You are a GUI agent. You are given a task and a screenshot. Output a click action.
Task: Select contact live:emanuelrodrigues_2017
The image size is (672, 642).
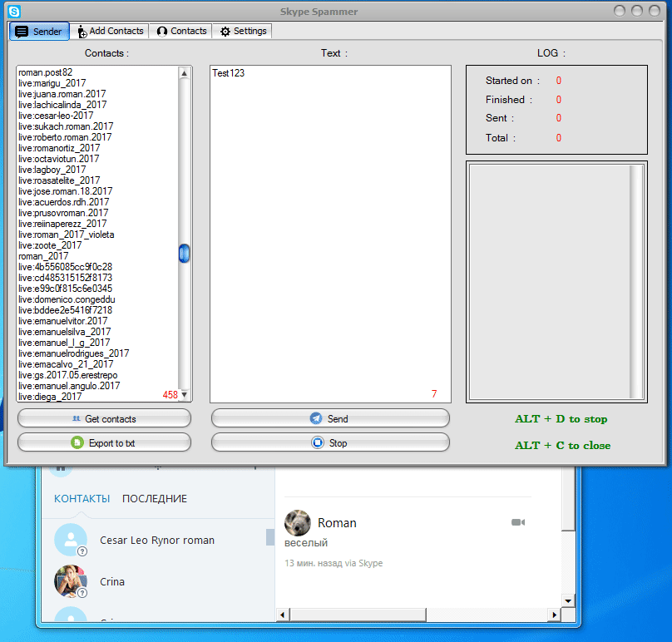click(74, 353)
